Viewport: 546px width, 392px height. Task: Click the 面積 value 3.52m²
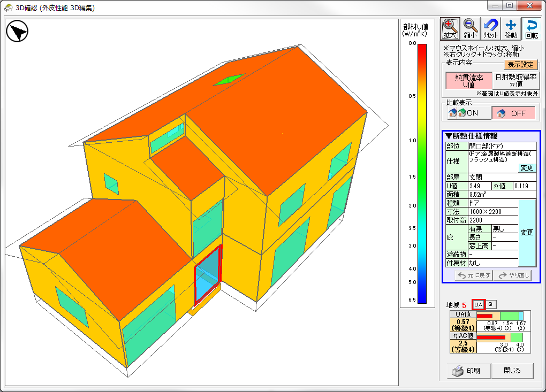coord(502,195)
